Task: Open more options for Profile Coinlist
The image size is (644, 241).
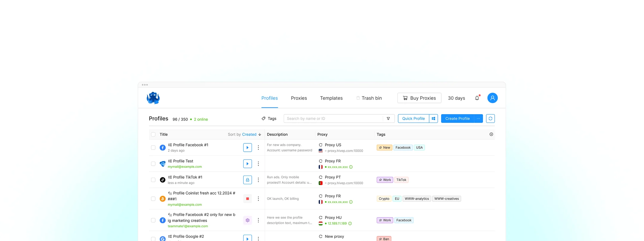Action: [x=258, y=199]
